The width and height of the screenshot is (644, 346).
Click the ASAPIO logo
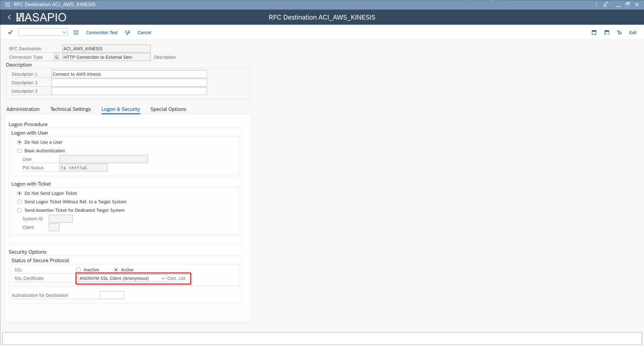pos(41,17)
